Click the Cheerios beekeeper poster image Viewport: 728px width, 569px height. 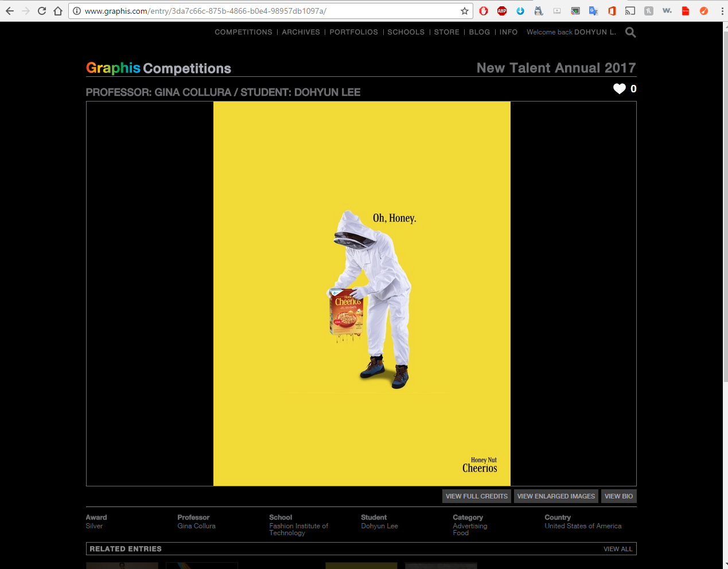click(x=362, y=294)
